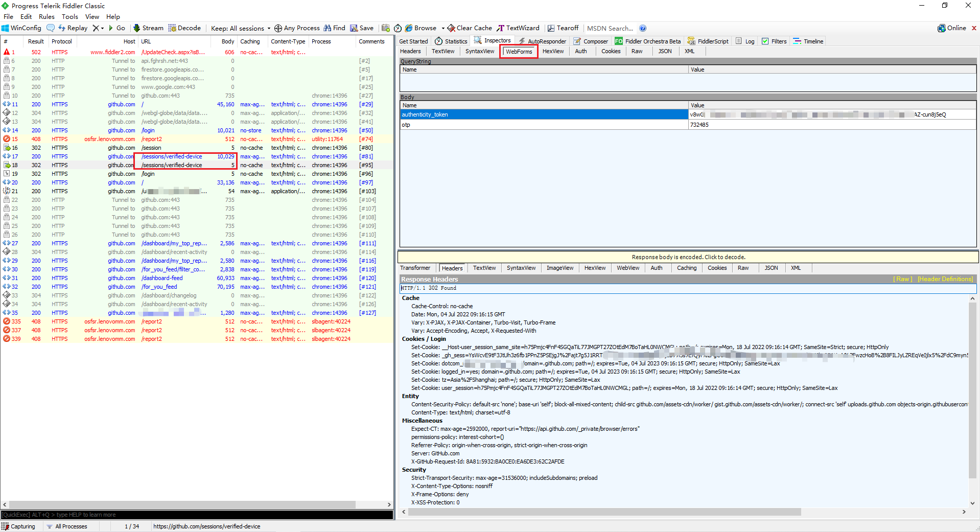Switch to Composer tab

coord(591,41)
